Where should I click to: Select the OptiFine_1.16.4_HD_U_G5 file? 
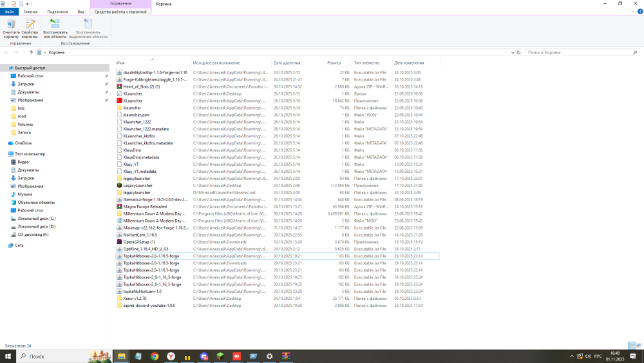(146, 249)
